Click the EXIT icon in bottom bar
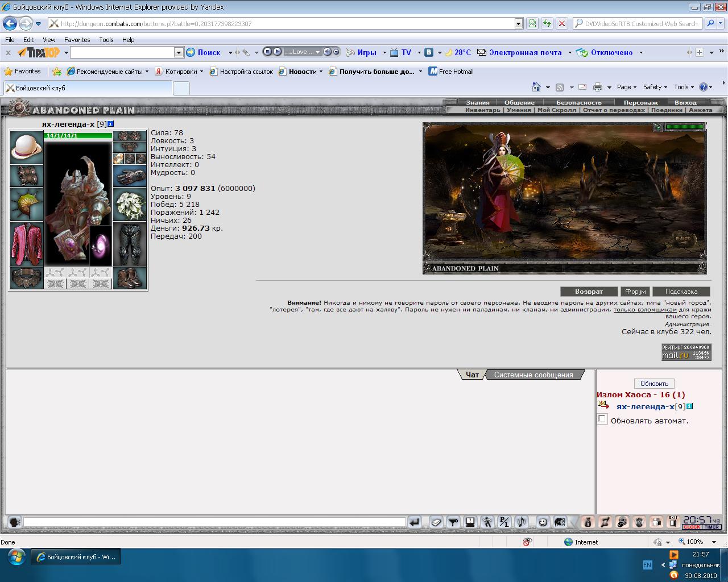 673,522
